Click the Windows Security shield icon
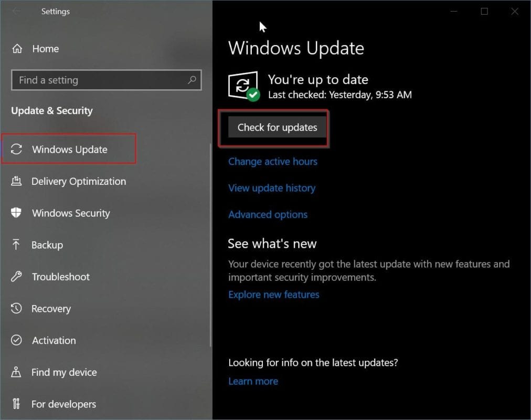Image resolution: width=531 pixels, height=420 pixels. (17, 213)
